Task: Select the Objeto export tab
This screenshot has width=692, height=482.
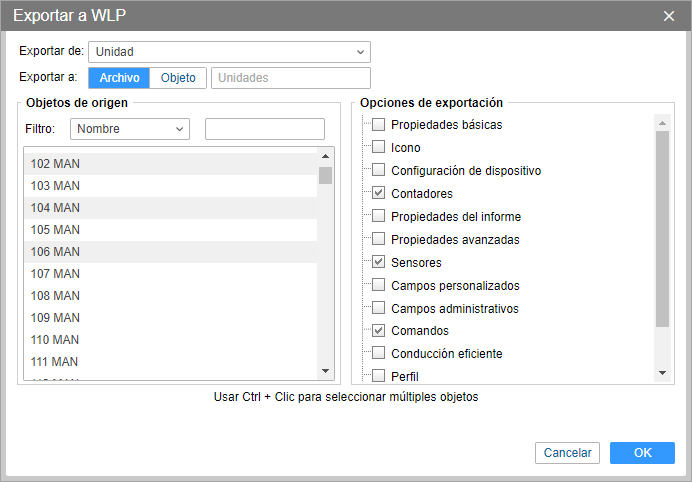Action: point(179,78)
